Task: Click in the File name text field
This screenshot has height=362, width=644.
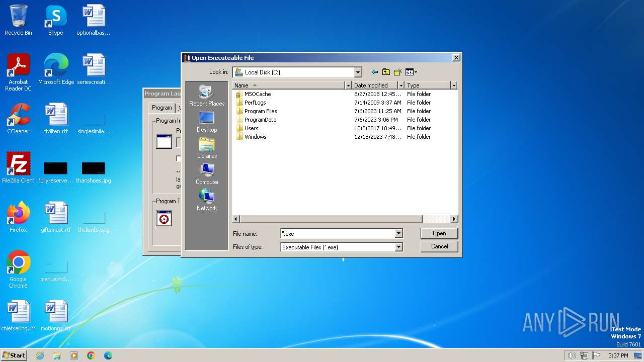Action: 338,233
